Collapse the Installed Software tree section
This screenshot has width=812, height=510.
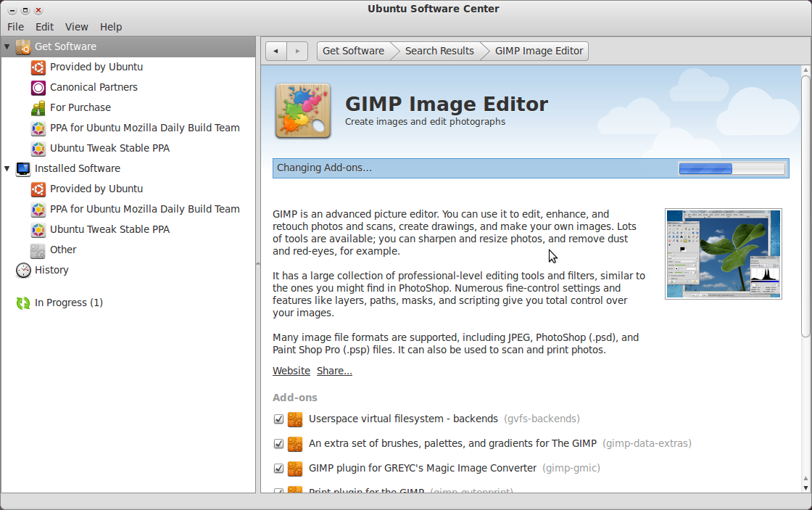coord(7,168)
